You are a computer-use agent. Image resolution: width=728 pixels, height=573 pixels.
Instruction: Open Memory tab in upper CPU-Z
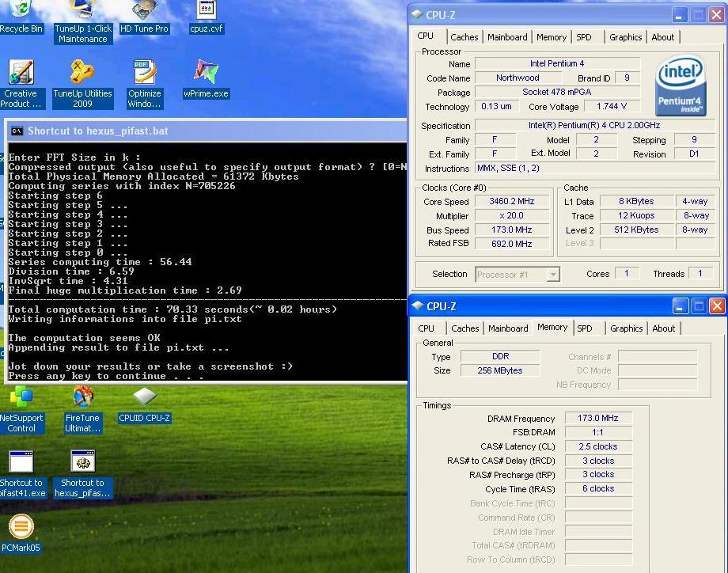[x=551, y=37]
